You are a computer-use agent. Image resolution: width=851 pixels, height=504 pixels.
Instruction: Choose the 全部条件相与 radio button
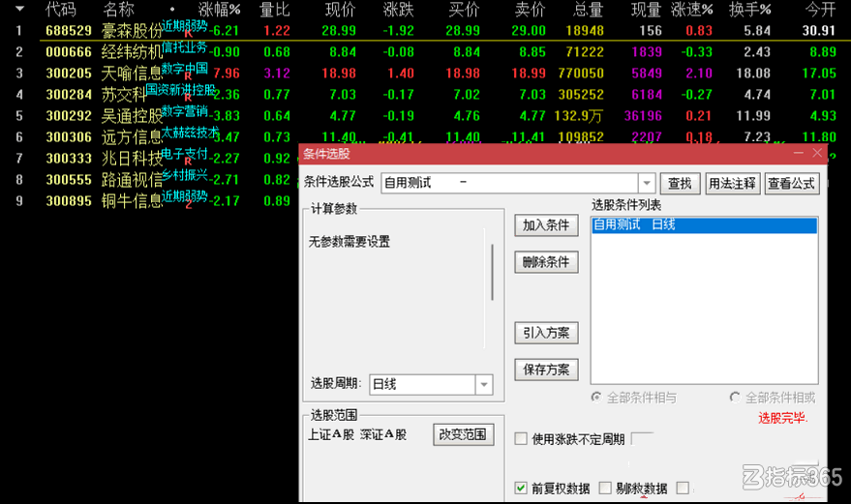[x=596, y=398]
